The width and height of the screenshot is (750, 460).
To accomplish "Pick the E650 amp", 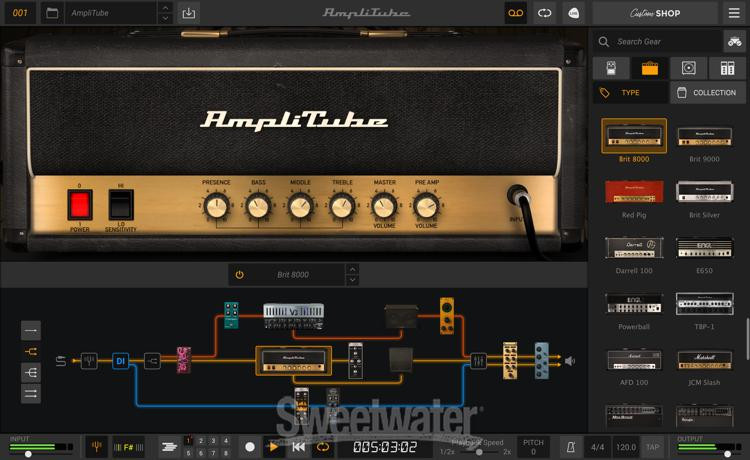I will [704, 248].
